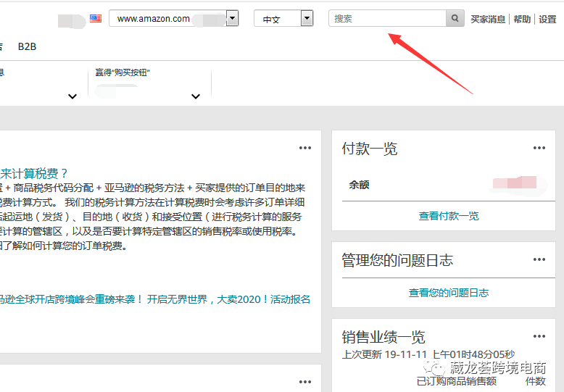
Task: Open the 中文 language dropdown
Action: (283, 18)
